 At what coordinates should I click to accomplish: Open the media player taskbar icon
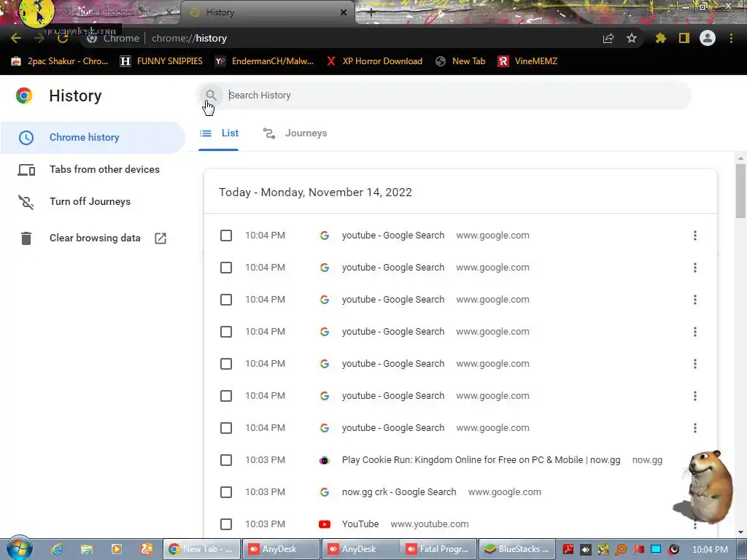click(x=116, y=549)
